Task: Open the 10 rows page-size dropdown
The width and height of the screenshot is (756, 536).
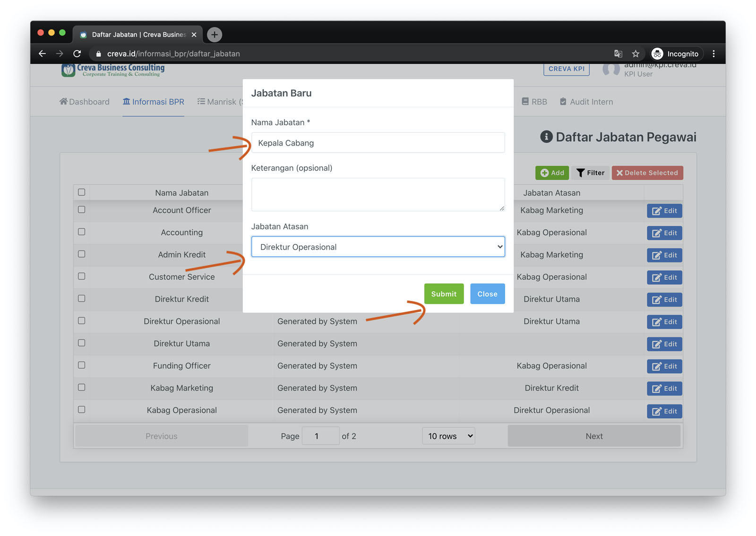Action: click(448, 436)
